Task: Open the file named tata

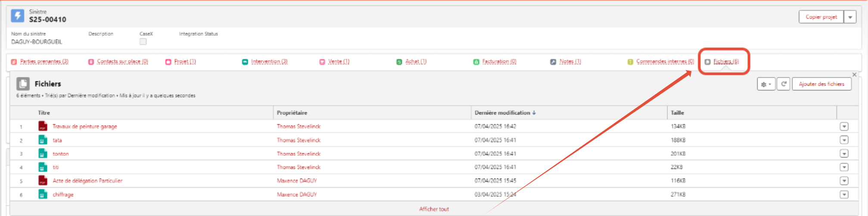Action: 57,140
